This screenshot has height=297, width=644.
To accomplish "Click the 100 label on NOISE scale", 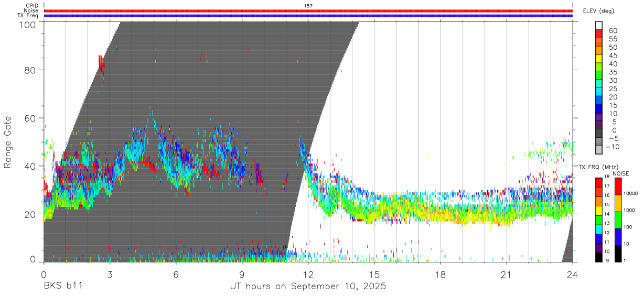I will 628,227.
